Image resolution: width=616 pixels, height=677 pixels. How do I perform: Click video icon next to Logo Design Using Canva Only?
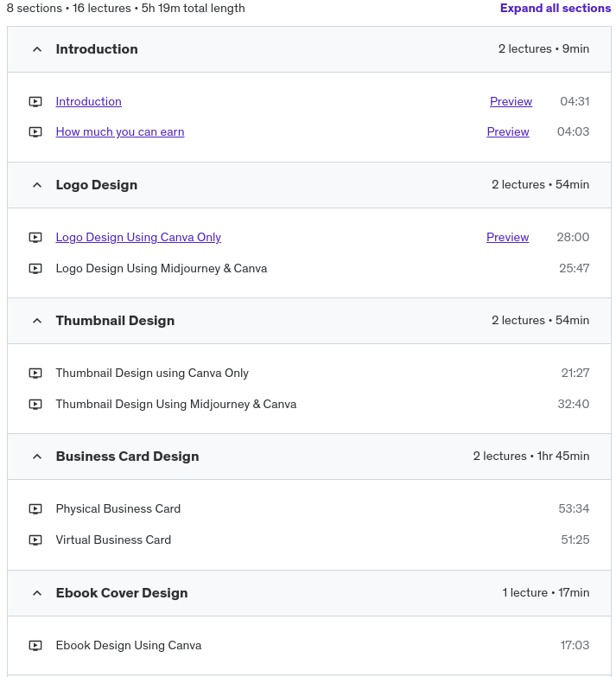click(x=35, y=238)
